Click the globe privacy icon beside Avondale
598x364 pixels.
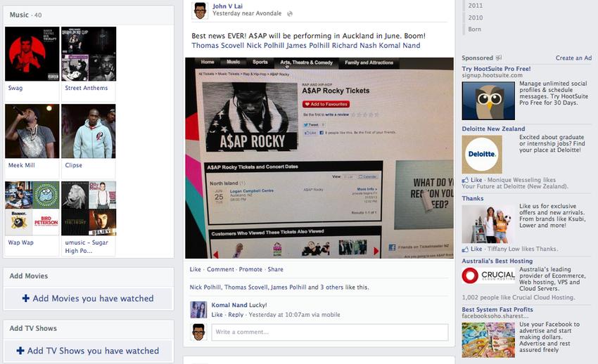pos(290,13)
